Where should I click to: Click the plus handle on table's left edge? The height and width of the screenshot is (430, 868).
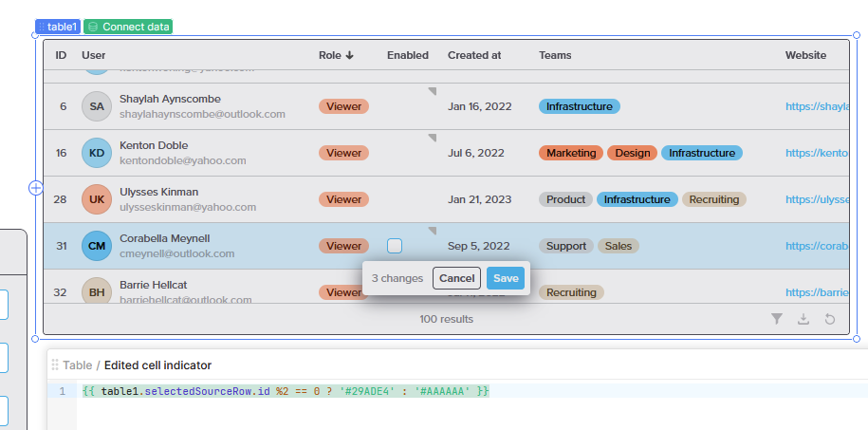[36, 188]
